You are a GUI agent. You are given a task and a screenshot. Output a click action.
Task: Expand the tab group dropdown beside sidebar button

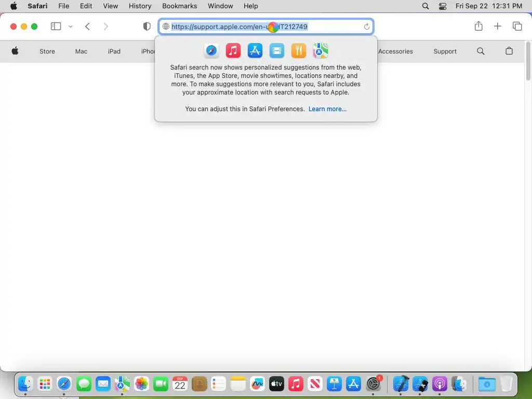pos(71,26)
